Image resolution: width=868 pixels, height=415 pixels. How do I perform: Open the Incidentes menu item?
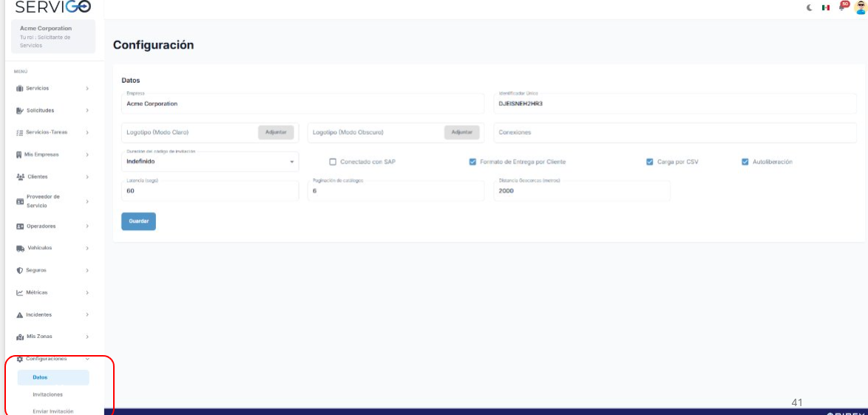[53, 314]
